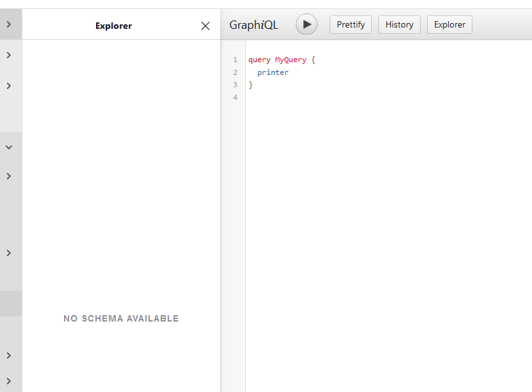
Task: Prettify the current GraphQL query
Action: coord(350,24)
